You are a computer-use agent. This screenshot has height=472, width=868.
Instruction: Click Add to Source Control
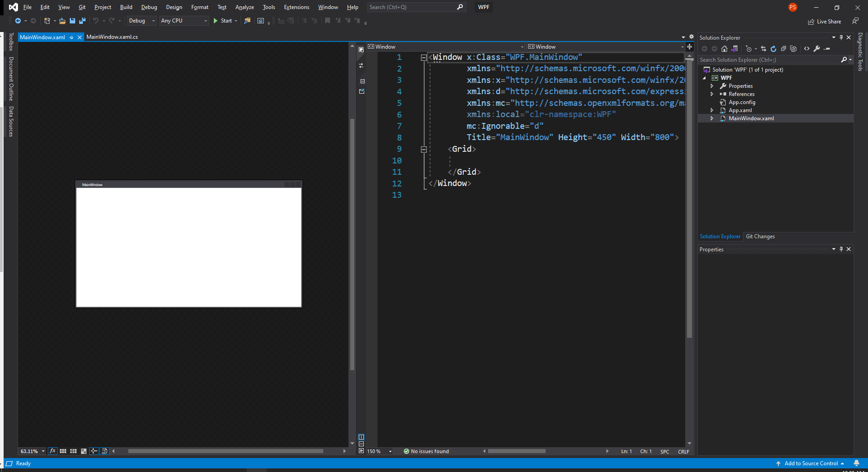[810, 463]
